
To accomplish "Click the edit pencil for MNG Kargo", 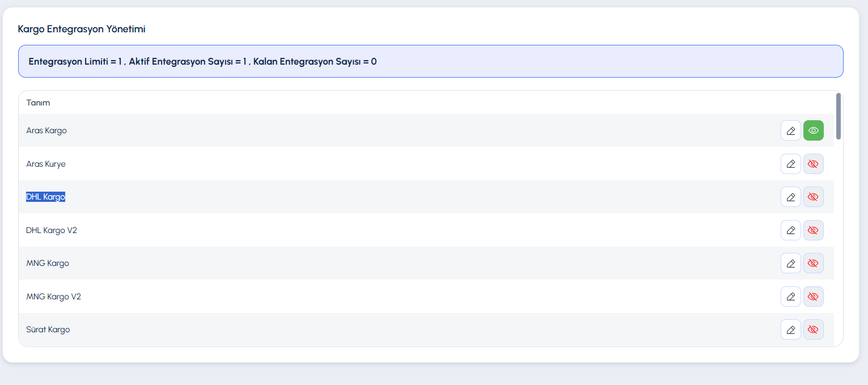I will (x=791, y=263).
